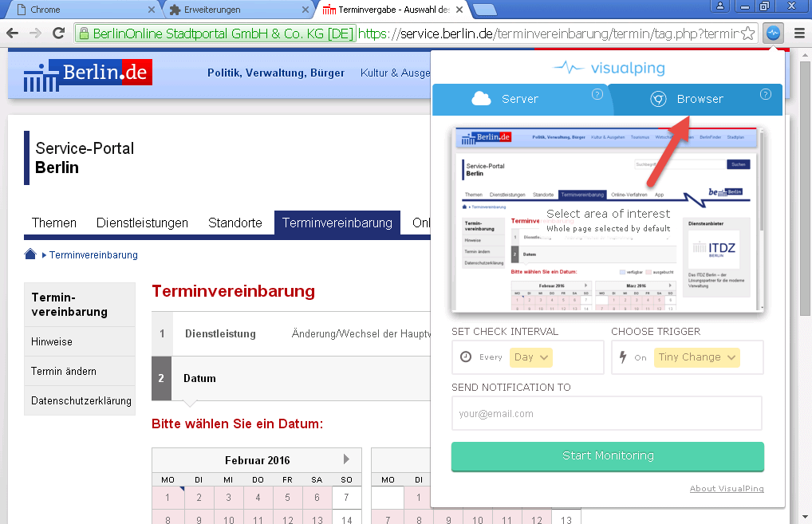Open the Chrome hamburger menu
812x524 pixels.
(x=799, y=33)
